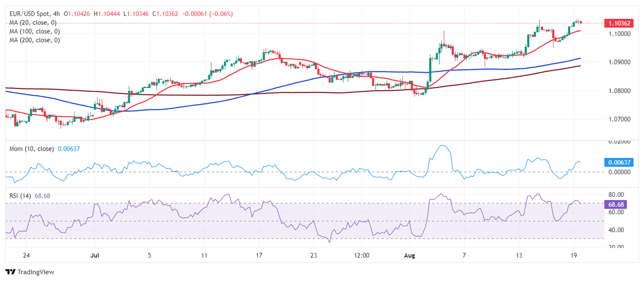The image size is (644, 281).
Task: Click the 80.00 level on RSI scale
Action: point(616,195)
